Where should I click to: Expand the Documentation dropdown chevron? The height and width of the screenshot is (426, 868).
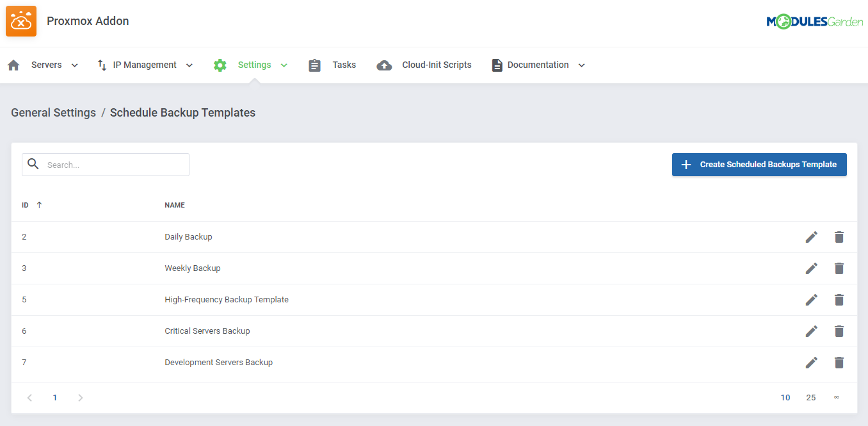(581, 65)
